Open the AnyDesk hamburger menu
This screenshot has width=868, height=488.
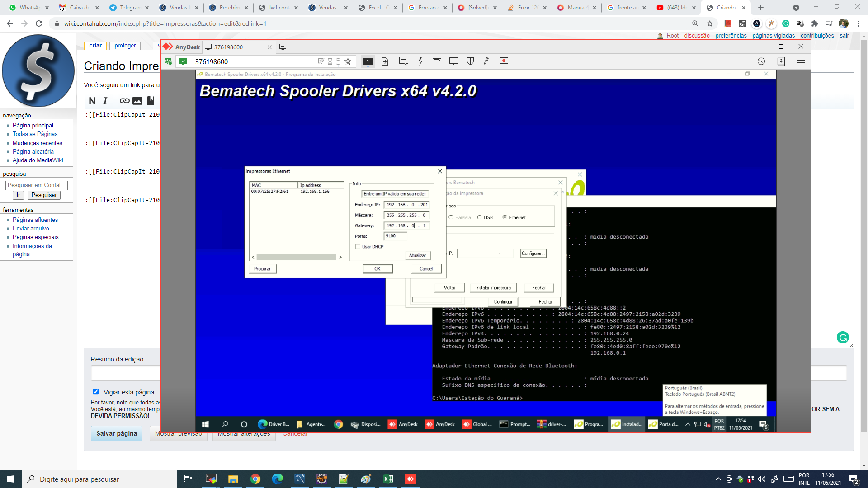801,61
